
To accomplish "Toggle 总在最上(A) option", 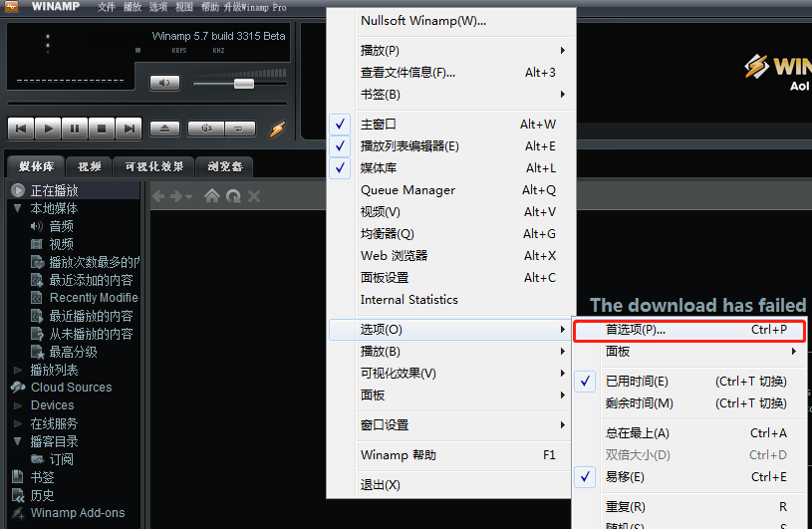I will coord(689,433).
